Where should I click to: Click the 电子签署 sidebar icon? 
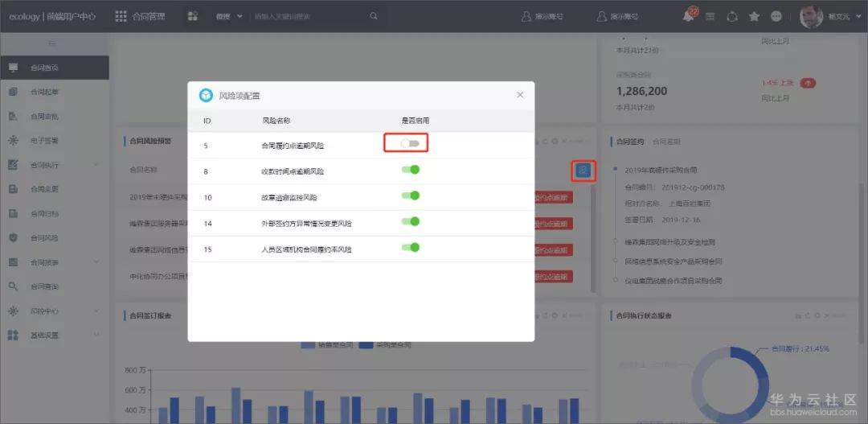pos(14,141)
